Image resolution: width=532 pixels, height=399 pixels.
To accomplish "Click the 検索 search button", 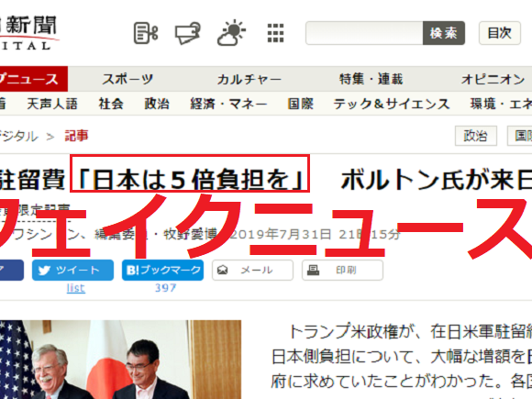I will (444, 33).
